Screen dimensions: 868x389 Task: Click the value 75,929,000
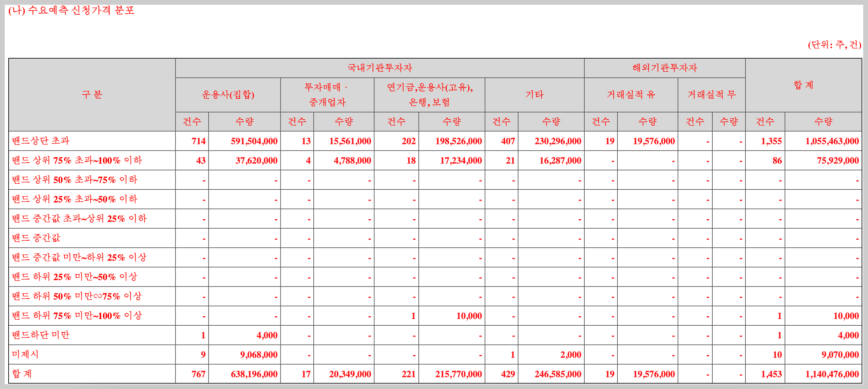click(838, 161)
